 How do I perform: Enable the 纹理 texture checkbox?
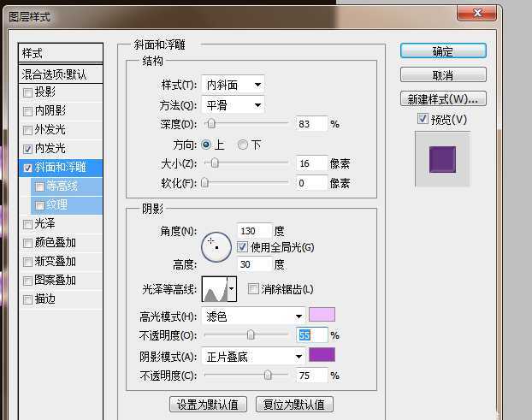point(39,205)
